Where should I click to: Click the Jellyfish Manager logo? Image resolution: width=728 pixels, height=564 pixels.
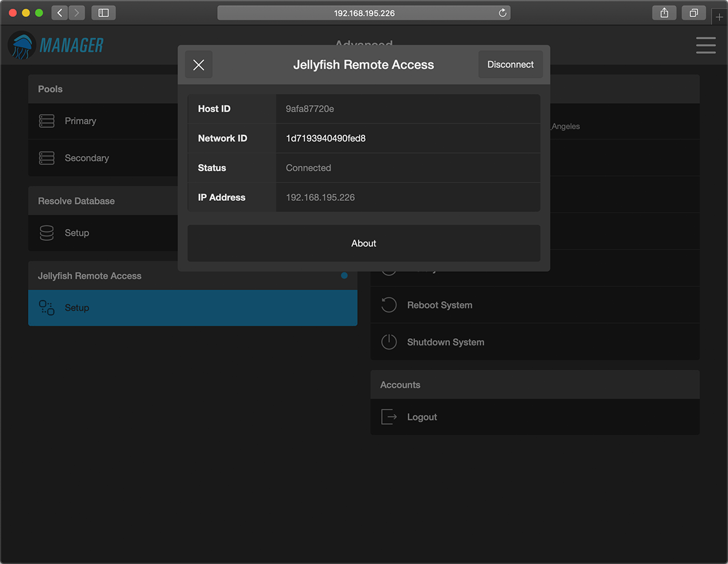[56, 46]
